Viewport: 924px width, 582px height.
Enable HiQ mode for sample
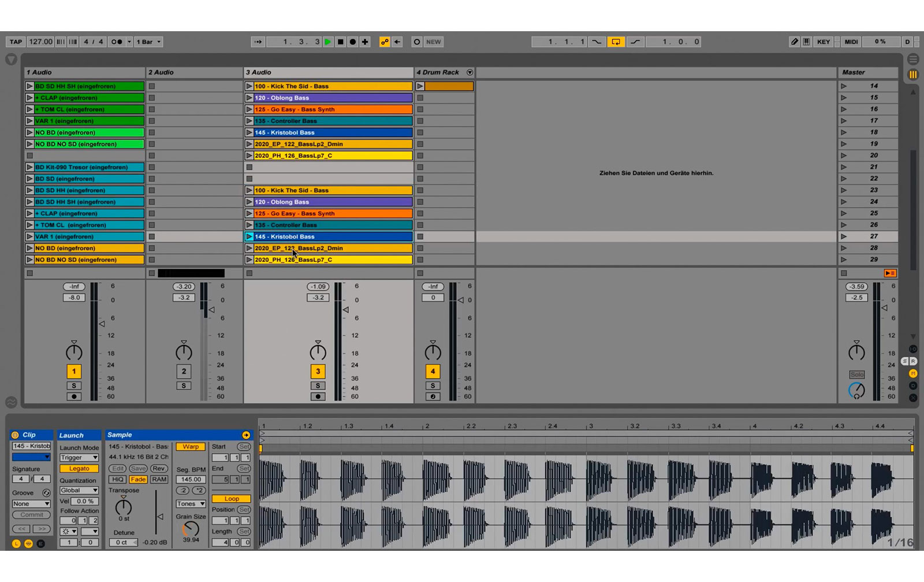[117, 479]
